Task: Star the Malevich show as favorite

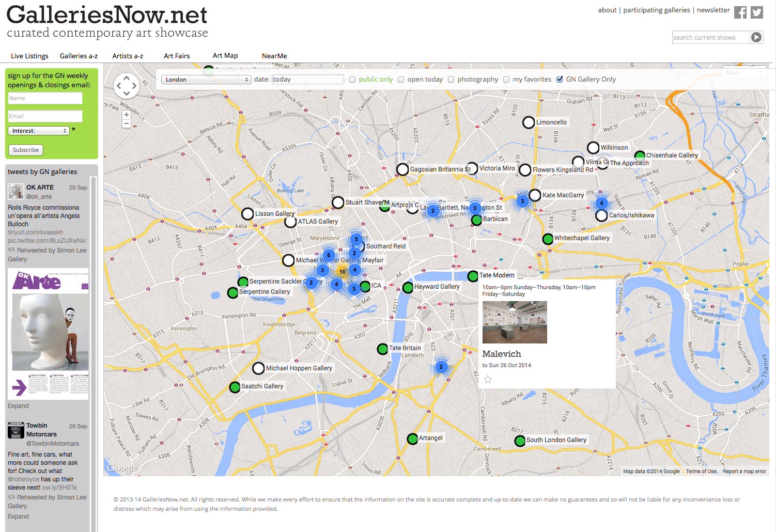Action: (488, 379)
